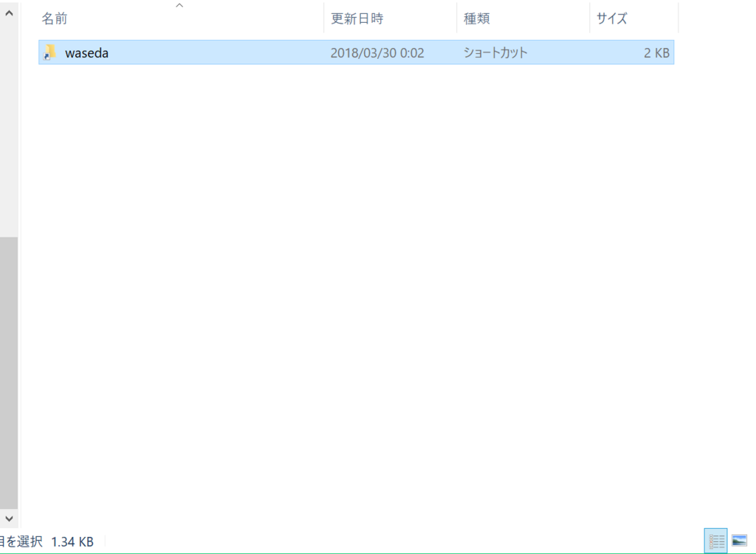The width and height of the screenshot is (756, 554).
Task: Click the scrollbar down arrow
Action: [x=9, y=519]
